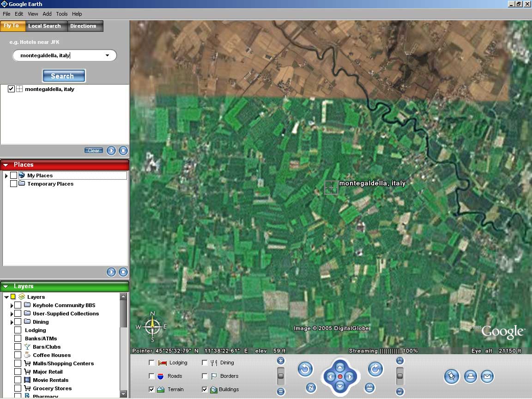Open the Add menu
This screenshot has height=399, width=532.
(47, 14)
